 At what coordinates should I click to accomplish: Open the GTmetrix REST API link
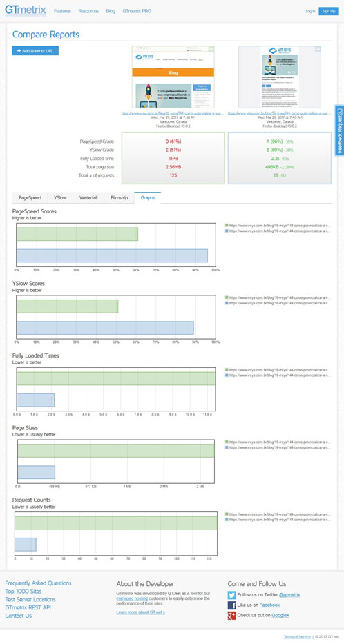28,607
